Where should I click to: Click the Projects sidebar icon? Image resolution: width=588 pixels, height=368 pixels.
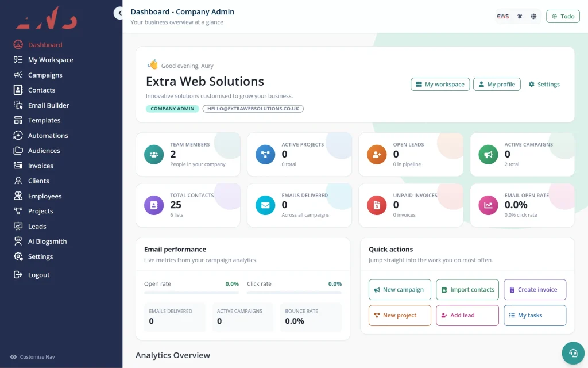[x=18, y=211]
